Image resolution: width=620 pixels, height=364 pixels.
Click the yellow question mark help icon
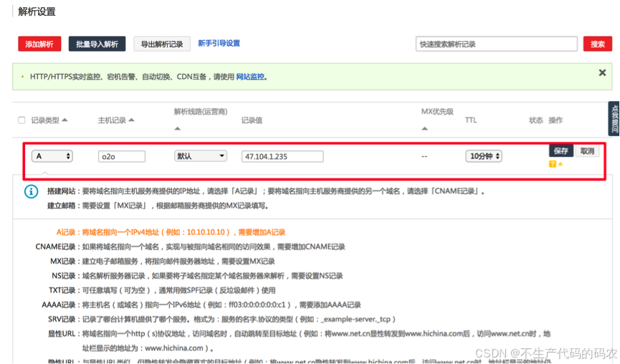[x=553, y=164]
